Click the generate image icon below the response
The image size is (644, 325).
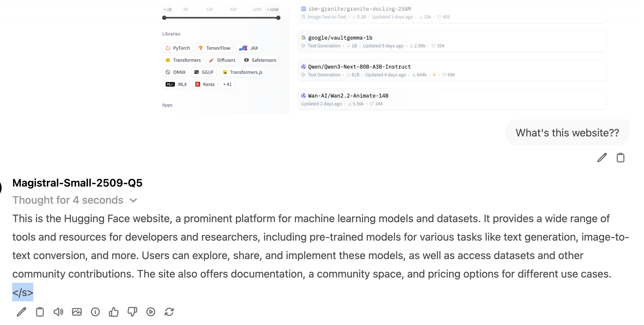tap(77, 312)
